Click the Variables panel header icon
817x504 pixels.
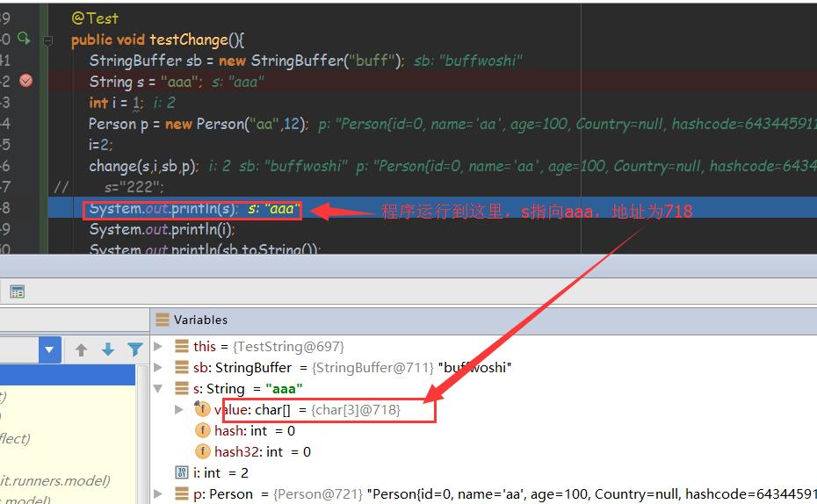[x=162, y=320]
